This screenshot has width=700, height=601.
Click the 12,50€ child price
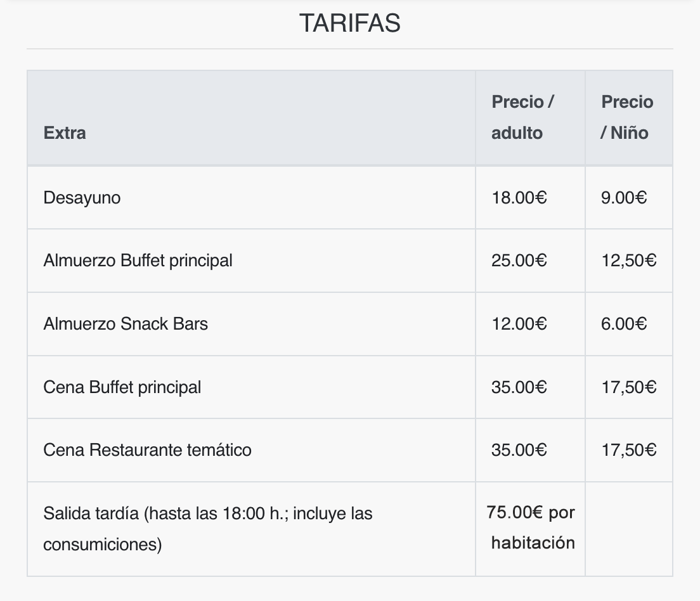click(x=628, y=261)
